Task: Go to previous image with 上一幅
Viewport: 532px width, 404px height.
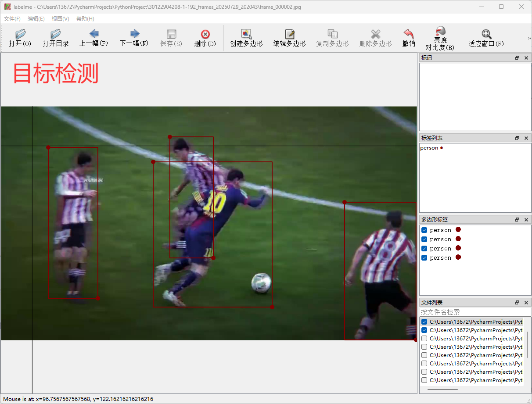Action: [94, 34]
